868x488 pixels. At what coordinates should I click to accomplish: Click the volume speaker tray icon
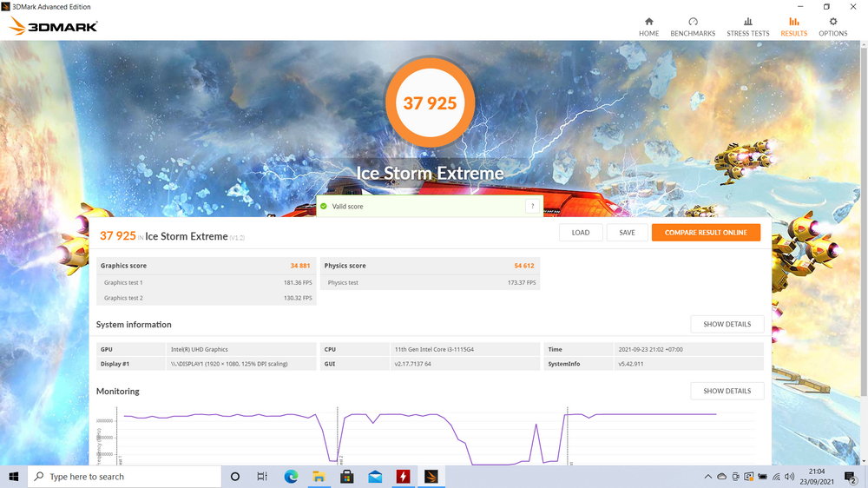(x=789, y=477)
